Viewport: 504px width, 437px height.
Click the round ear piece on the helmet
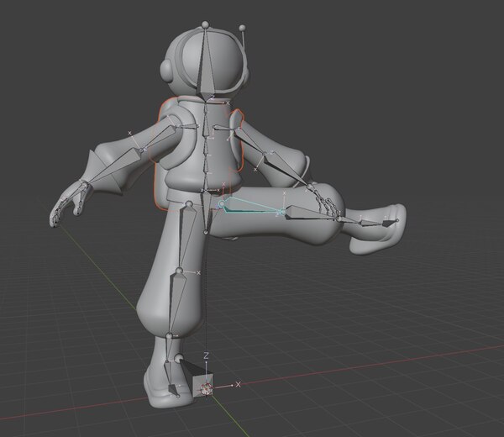pos(166,71)
